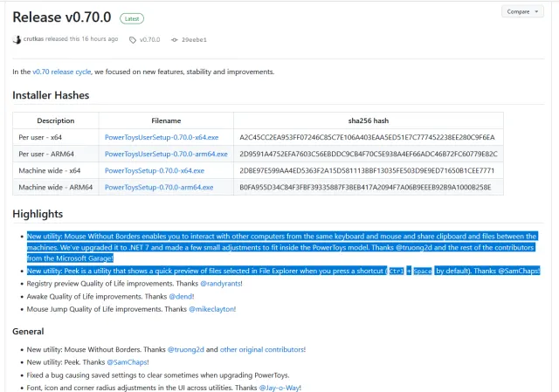
Task: Click the 'Registry preview Quality of Life' line
Action: (135, 284)
